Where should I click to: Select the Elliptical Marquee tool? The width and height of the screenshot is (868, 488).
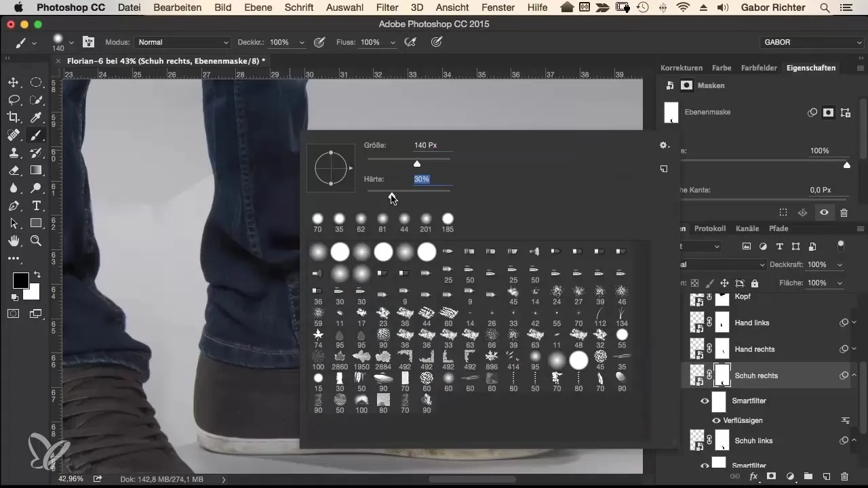tap(36, 83)
